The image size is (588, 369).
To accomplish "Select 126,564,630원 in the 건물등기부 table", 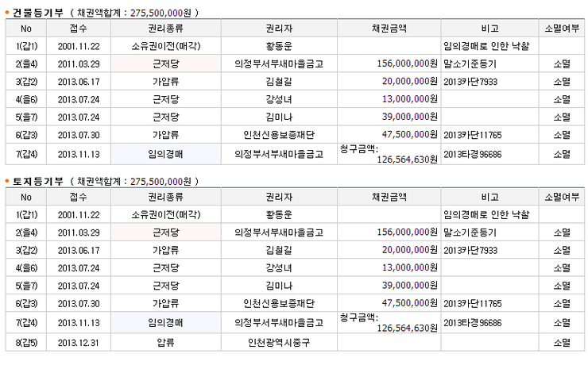I will pos(408,160).
